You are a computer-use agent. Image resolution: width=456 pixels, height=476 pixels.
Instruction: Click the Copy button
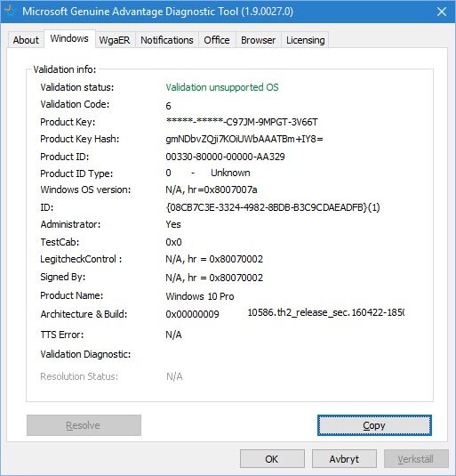coord(374,425)
